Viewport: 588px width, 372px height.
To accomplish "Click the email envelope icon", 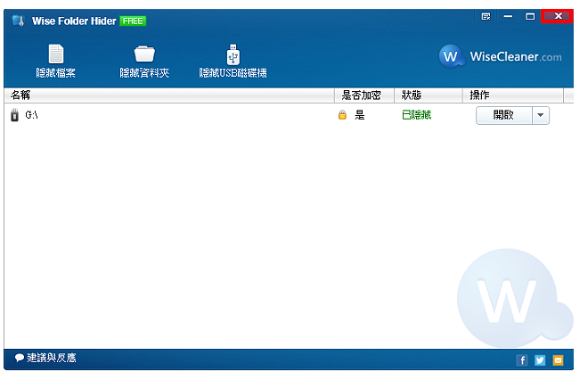I will 558,360.
